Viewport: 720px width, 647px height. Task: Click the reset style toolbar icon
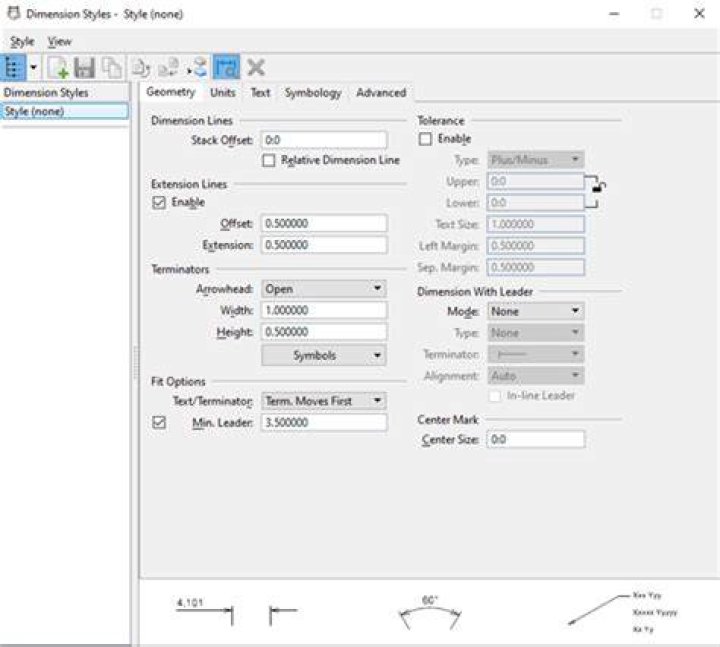pyautogui.click(x=141, y=68)
